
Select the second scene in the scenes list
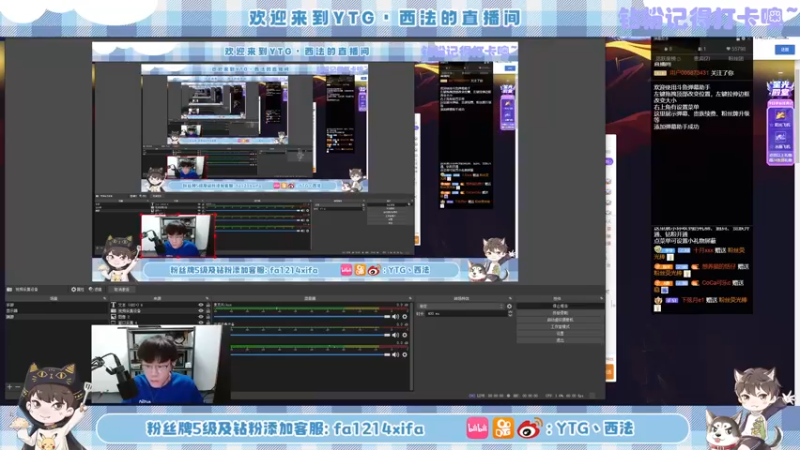pyautogui.click(x=56, y=311)
